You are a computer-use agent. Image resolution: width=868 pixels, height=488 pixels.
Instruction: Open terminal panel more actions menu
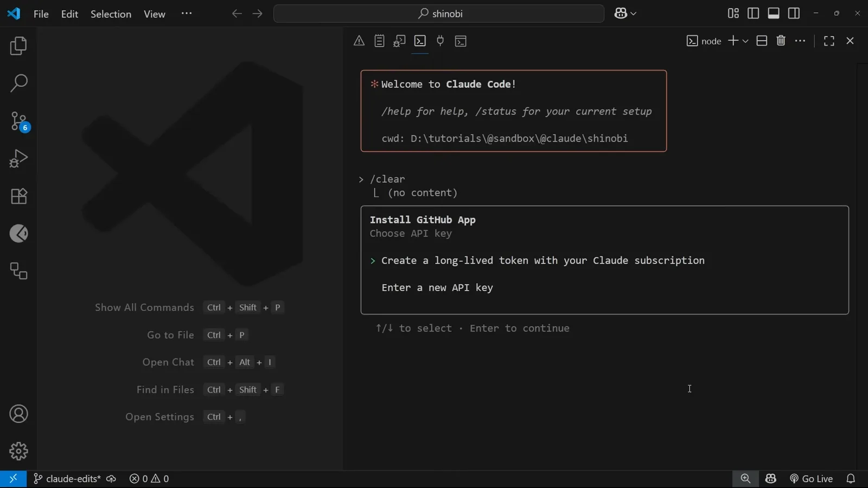point(800,41)
